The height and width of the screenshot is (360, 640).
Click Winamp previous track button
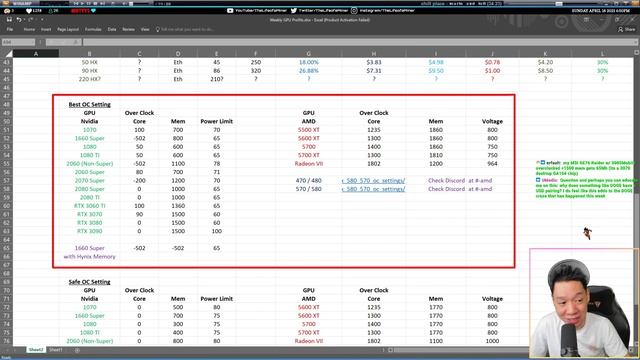click(x=76, y=3)
